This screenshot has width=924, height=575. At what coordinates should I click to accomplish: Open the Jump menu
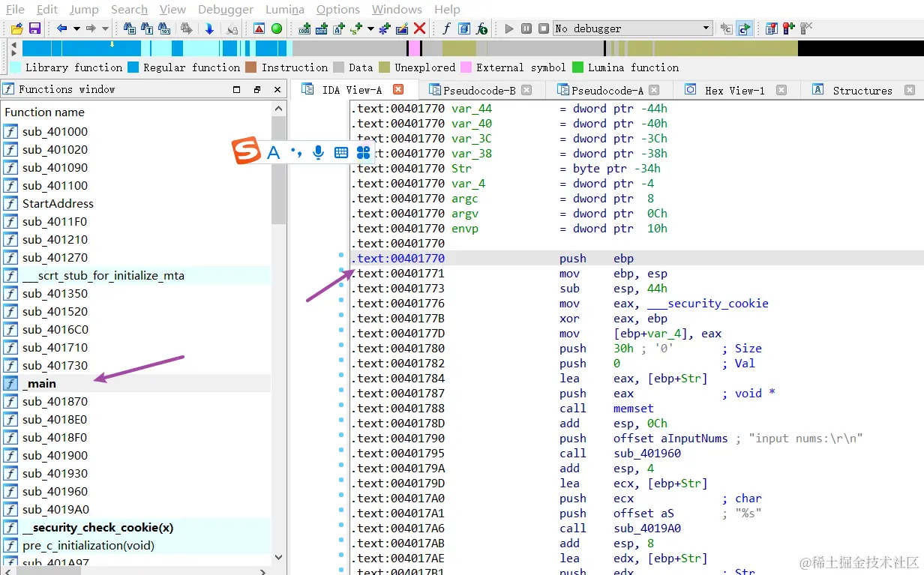click(84, 9)
